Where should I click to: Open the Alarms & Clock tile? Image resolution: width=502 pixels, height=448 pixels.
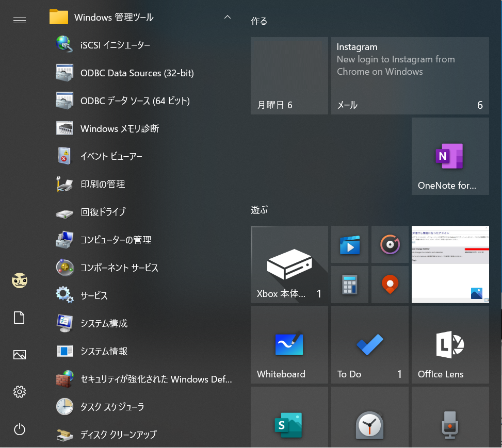pos(370,417)
